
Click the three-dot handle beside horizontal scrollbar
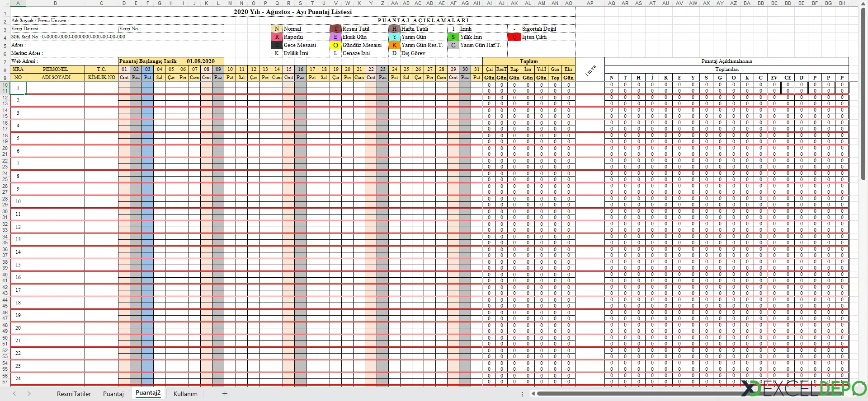pos(522,394)
